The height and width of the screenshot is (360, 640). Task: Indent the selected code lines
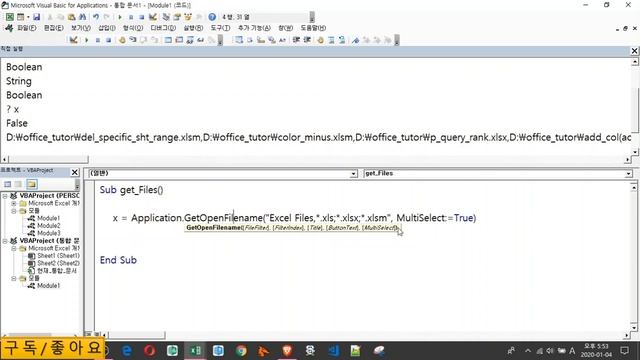pos(296,40)
